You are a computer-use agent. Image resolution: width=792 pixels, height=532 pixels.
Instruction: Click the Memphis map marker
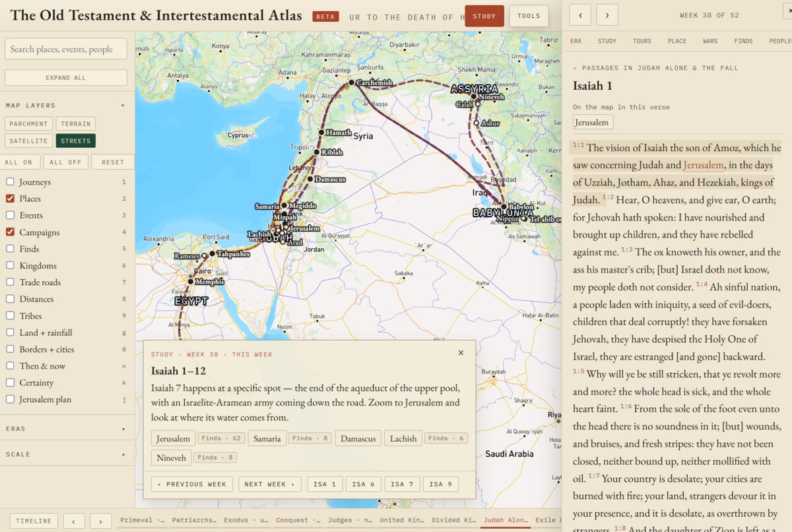(190, 281)
